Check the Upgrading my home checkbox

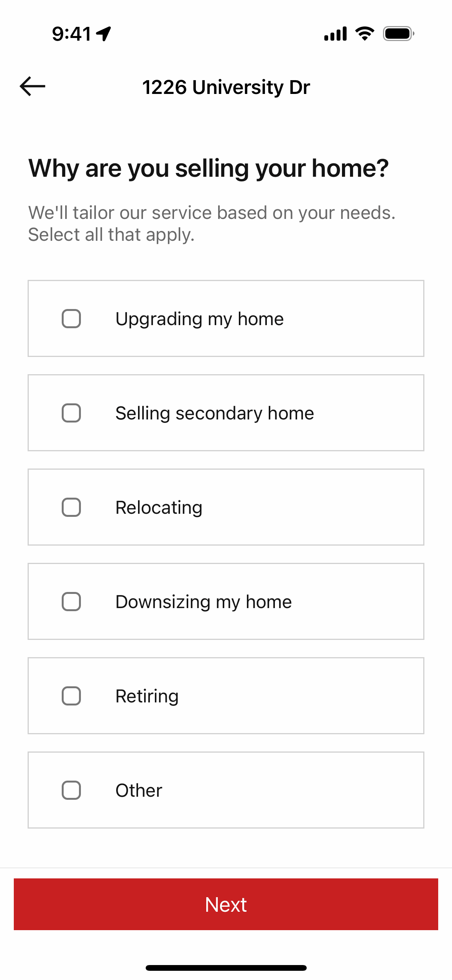pos(71,319)
